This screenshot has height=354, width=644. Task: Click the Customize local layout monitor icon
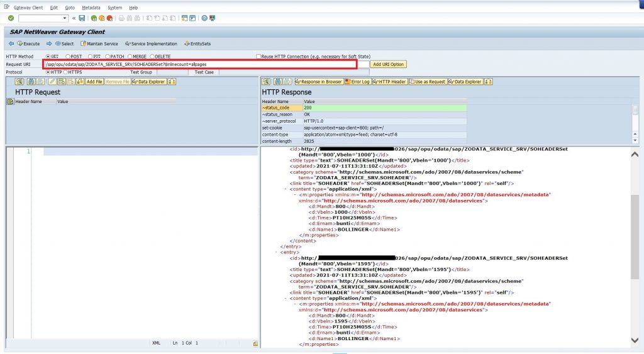click(212, 18)
